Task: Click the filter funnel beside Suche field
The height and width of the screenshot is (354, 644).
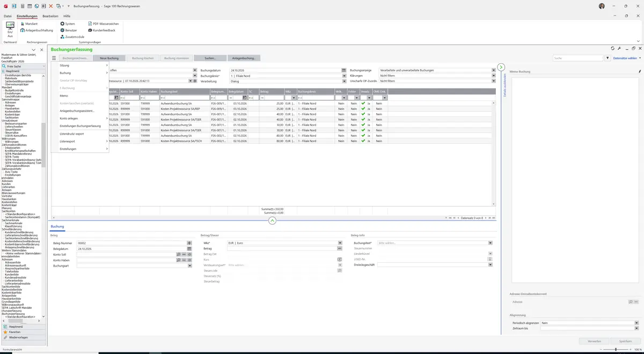Action: 608,58
